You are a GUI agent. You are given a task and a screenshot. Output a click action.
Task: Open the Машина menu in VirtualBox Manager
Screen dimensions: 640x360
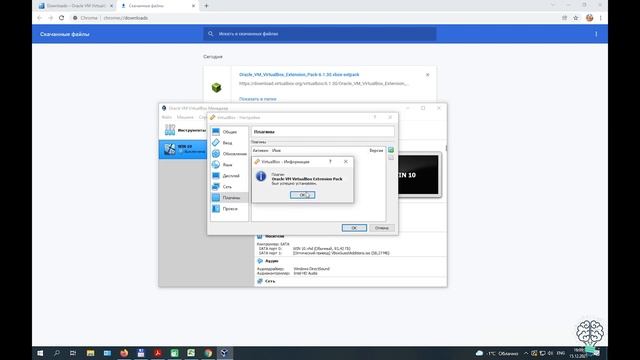pos(185,117)
